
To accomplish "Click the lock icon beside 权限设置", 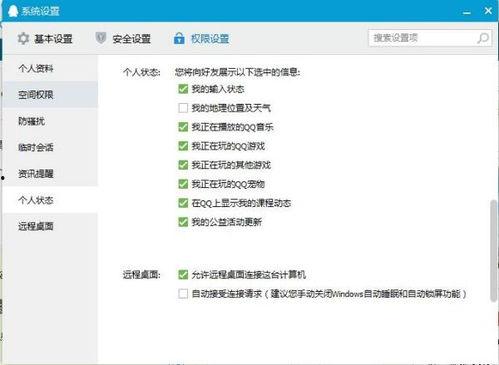I will (x=179, y=38).
